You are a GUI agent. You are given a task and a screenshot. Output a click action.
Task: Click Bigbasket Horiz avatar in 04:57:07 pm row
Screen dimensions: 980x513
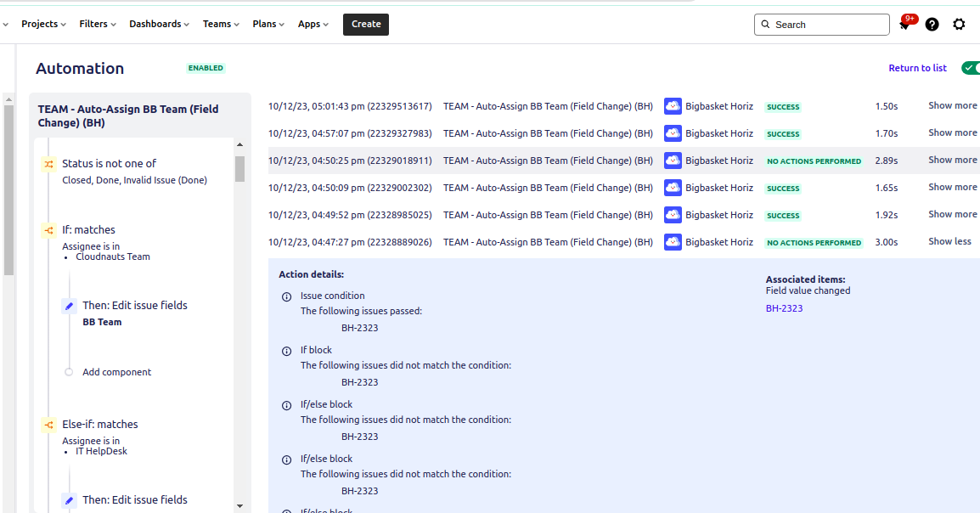[673, 133]
